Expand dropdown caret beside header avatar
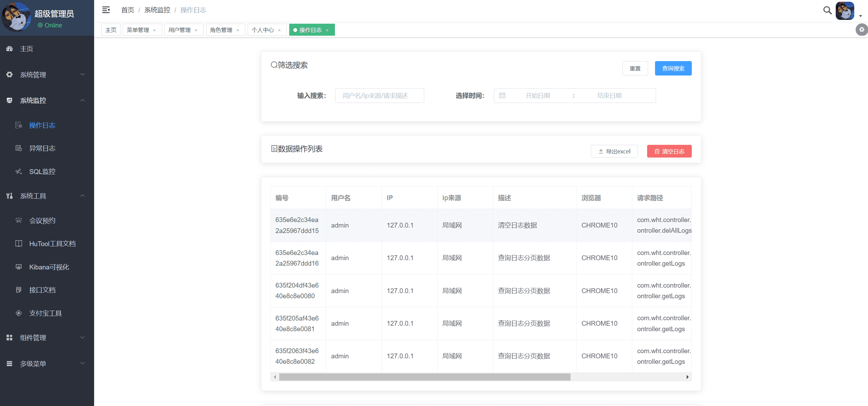The image size is (868, 406). click(860, 16)
